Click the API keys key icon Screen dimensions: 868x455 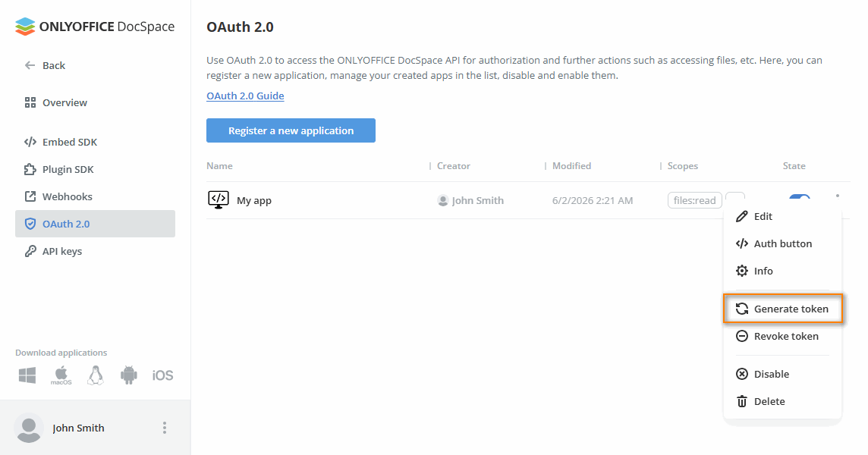[x=30, y=251]
